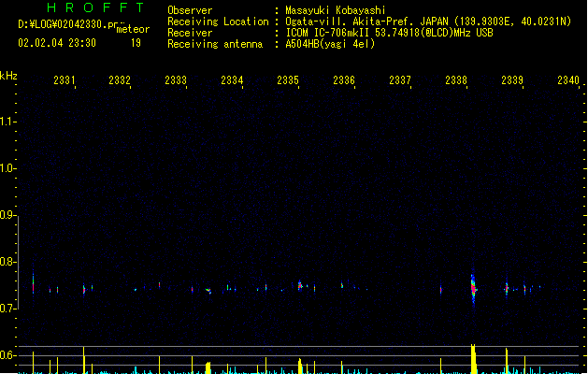This screenshot has width=588, height=374.
Task: Click the Receiving antenna label
Action: point(215,44)
